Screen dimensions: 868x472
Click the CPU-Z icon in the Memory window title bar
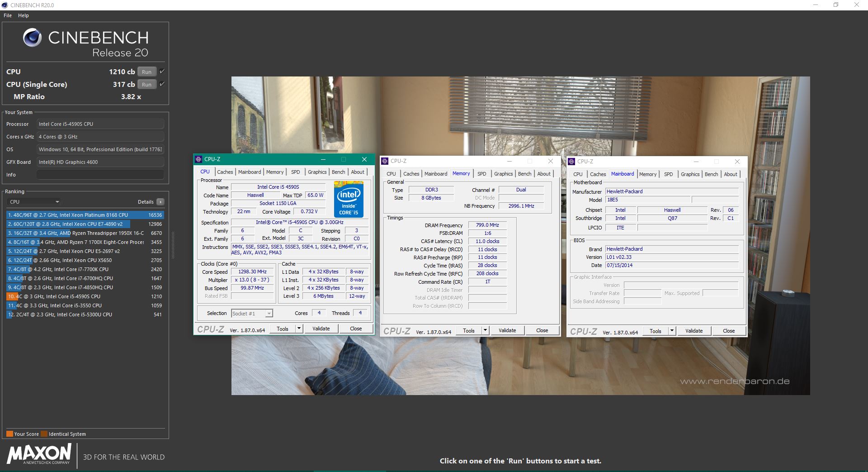pyautogui.click(x=385, y=161)
